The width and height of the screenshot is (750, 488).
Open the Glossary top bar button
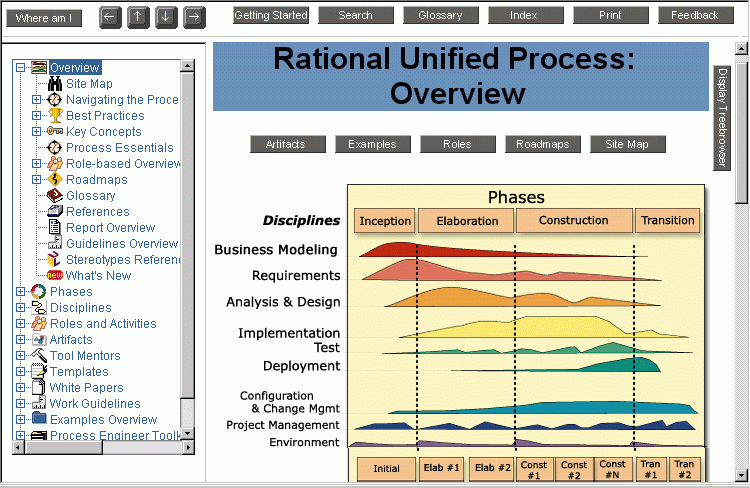[x=441, y=15]
